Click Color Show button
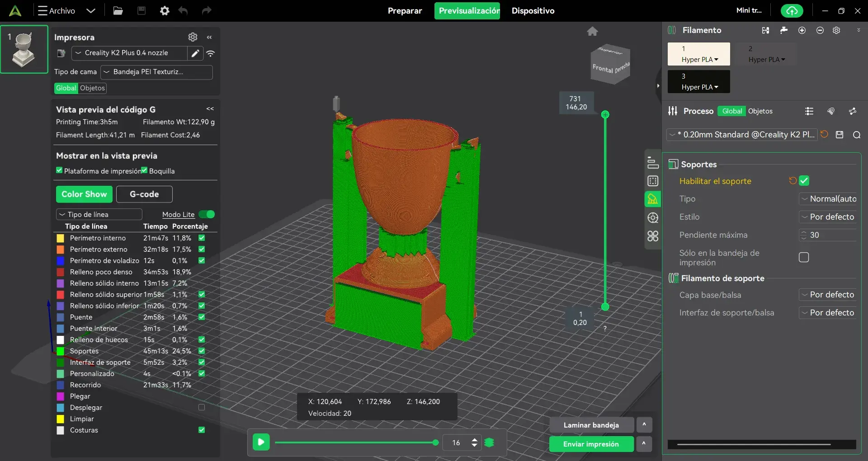Viewport: 868px width, 461px height. coord(84,194)
